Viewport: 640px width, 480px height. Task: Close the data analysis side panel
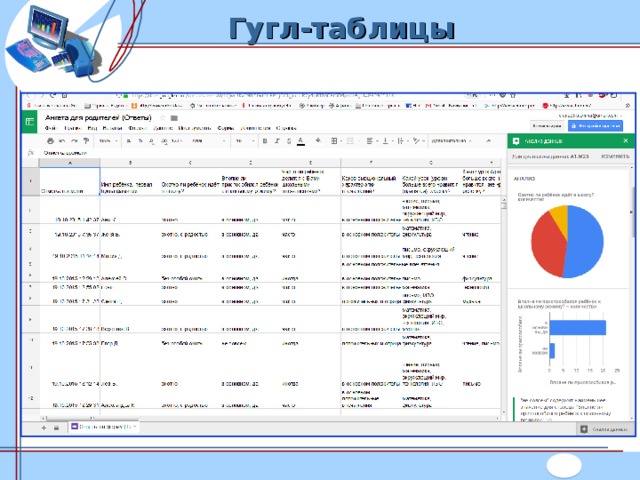point(626,141)
